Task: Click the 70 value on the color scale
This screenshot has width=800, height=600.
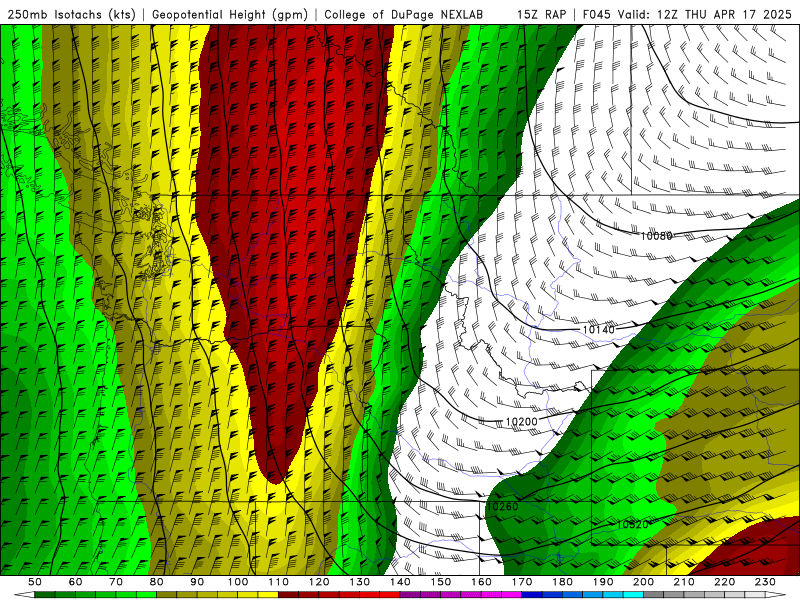Action: pyautogui.click(x=116, y=582)
